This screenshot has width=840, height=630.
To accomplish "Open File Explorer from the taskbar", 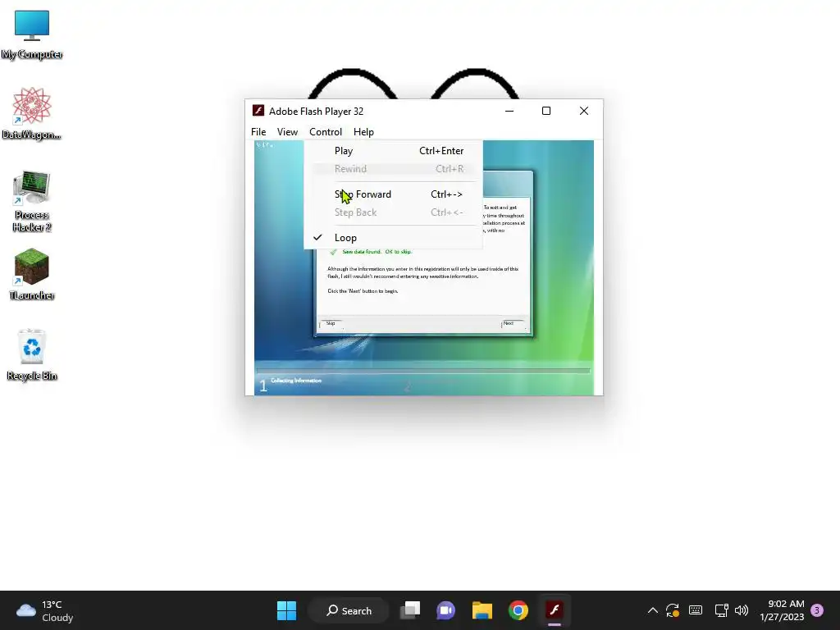I will (482, 610).
